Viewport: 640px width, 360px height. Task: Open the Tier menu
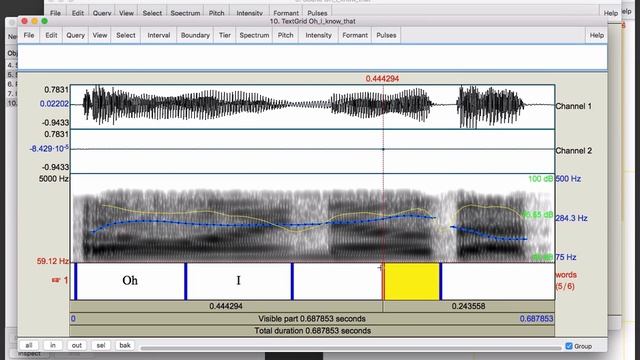(224, 35)
